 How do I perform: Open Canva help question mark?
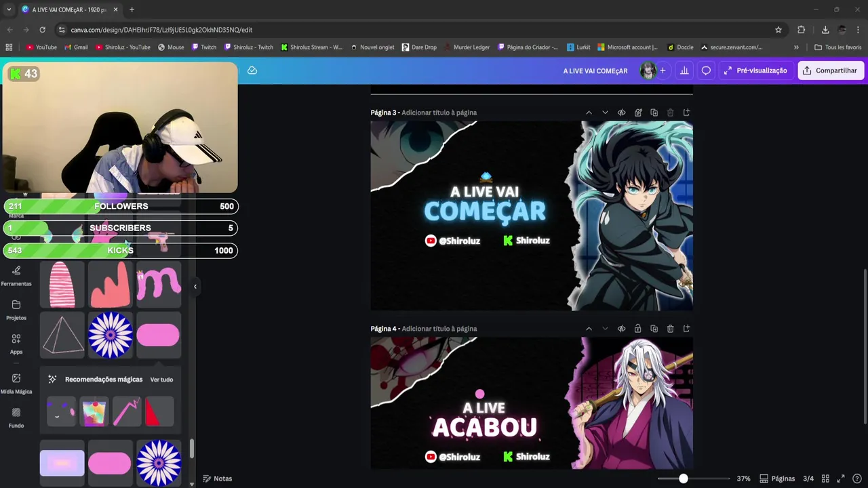coord(857,479)
